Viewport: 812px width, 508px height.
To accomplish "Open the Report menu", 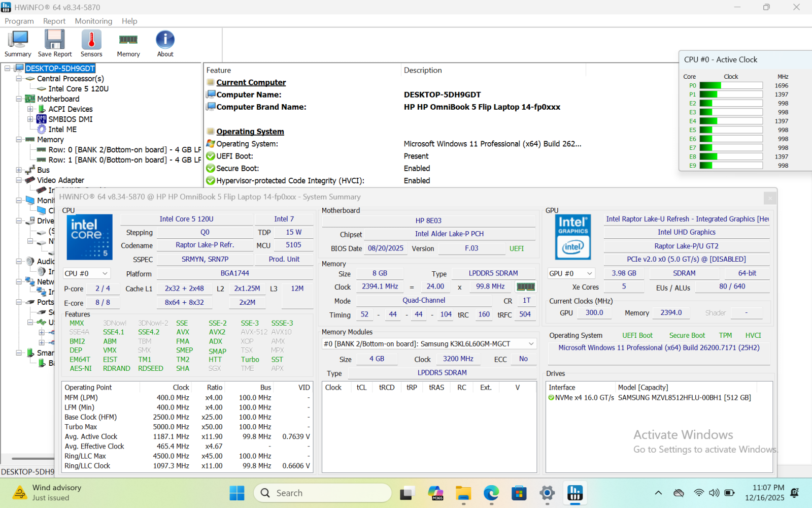I will (x=54, y=21).
